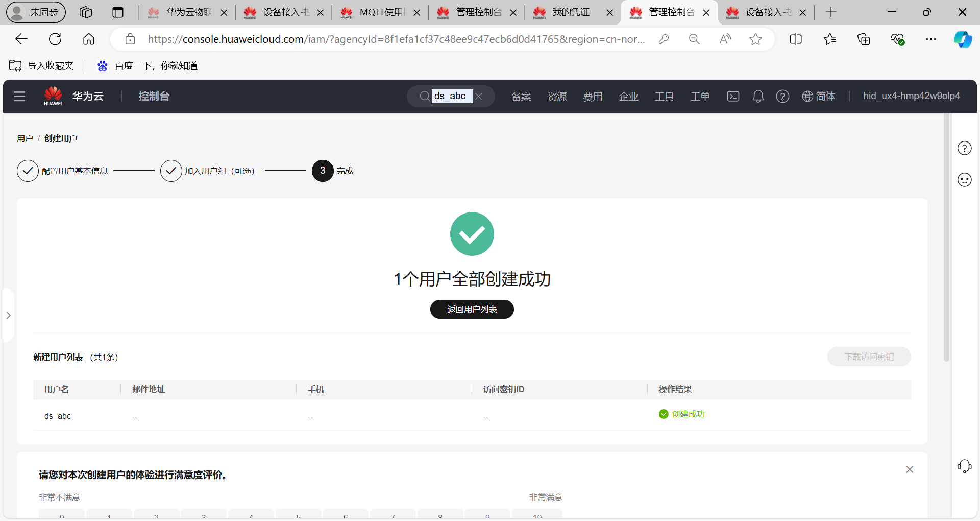This screenshot has height=521, width=980.
Task: Open the 用户 breadcrumb link
Action: coord(25,138)
